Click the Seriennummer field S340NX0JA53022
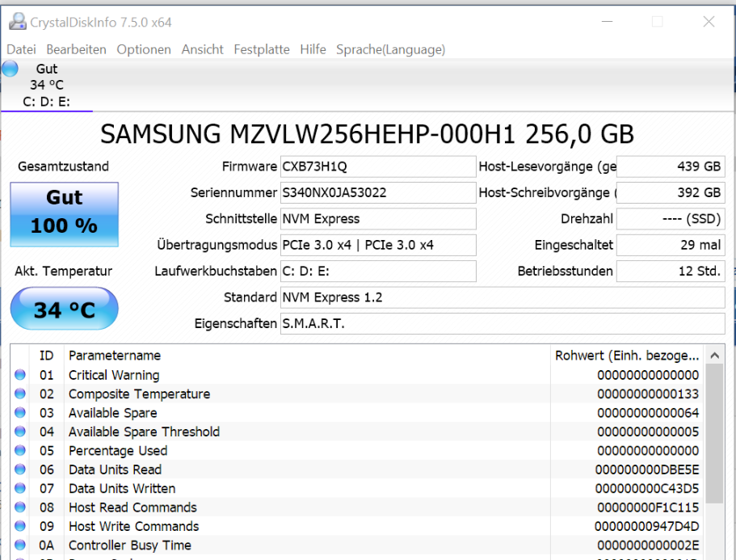The width and height of the screenshot is (736, 560). (378, 193)
